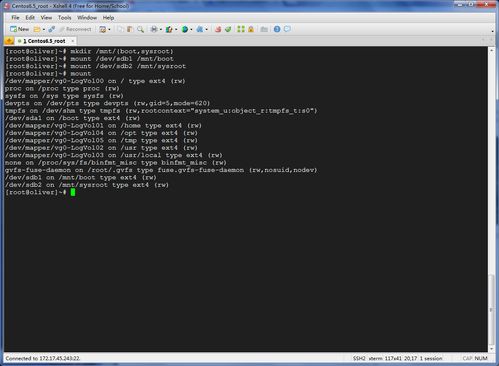Image resolution: width=499 pixels, height=366 pixels.
Task: Click the green Xagent icon
Action: [228, 29]
